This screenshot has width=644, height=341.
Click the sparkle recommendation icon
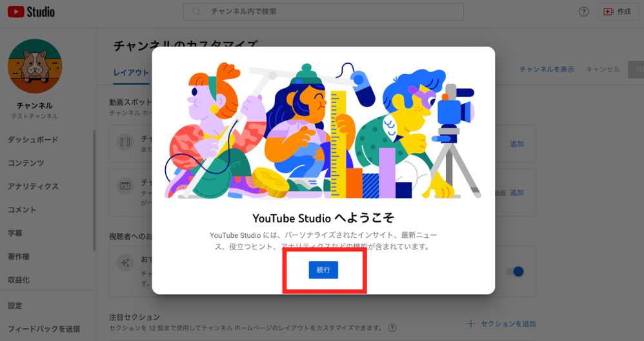pos(125,262)
